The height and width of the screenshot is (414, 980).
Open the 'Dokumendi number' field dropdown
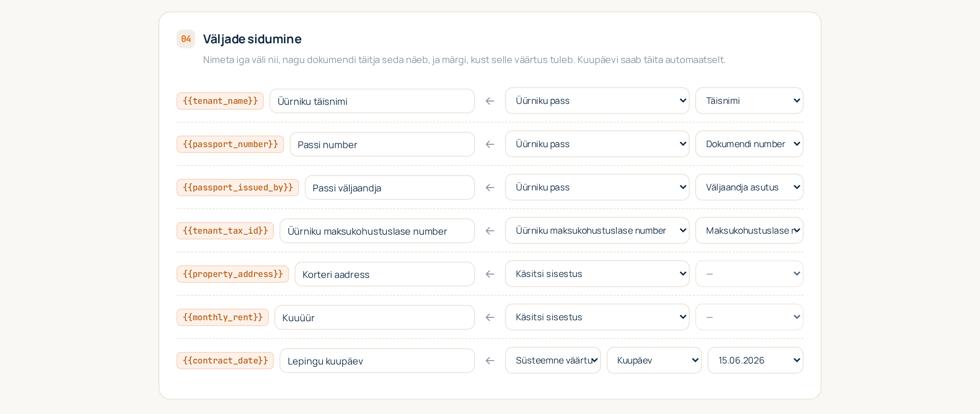749,144
